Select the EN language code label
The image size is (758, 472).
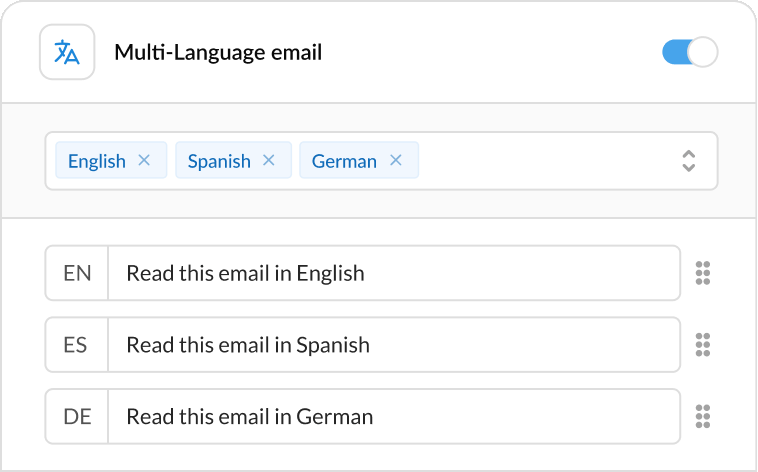(77, 273)
